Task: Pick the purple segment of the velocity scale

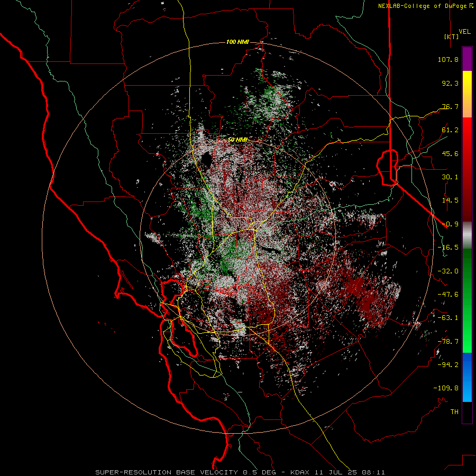Action: 467,59
